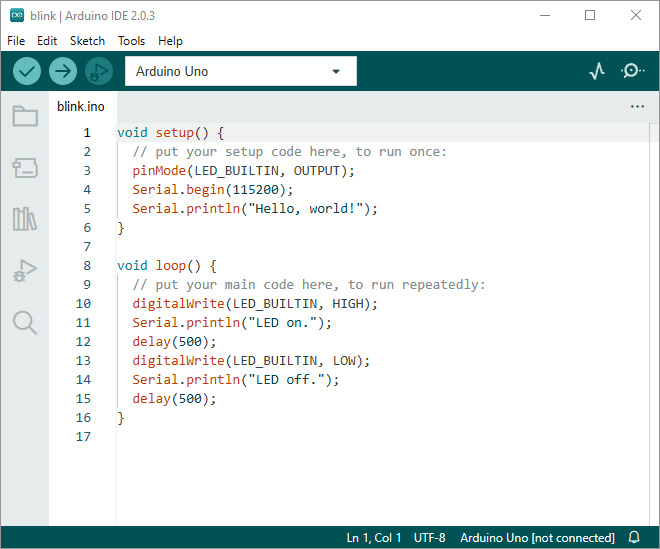Viewport: 660px width, 549px height.
Task: Click the delay(500) on line 15
Action: click(174, 398)
